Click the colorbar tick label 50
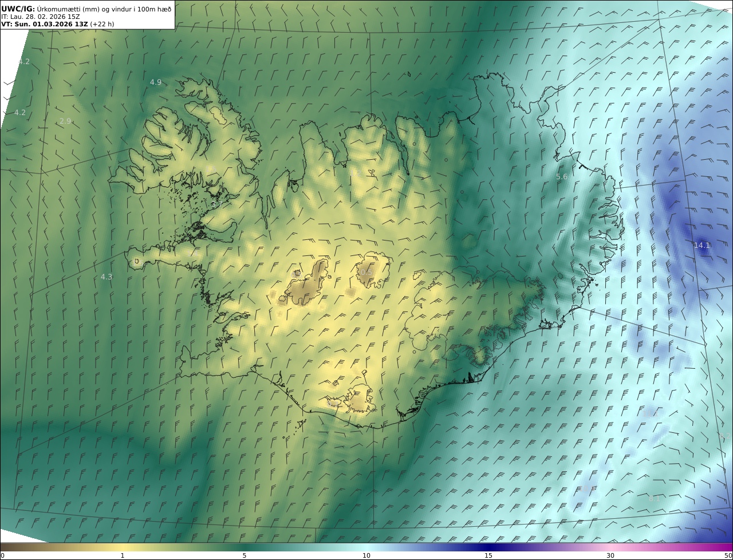 728,555
